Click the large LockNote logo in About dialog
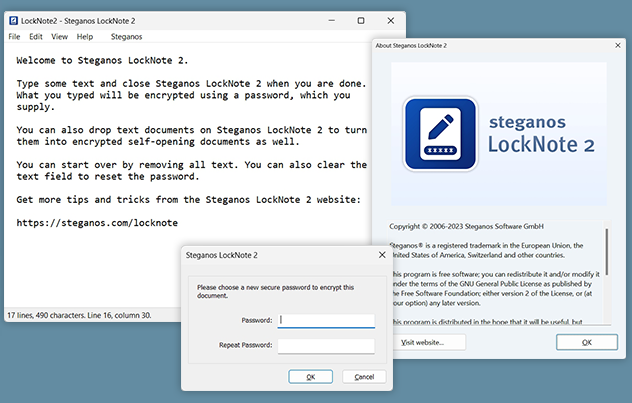 441,134
